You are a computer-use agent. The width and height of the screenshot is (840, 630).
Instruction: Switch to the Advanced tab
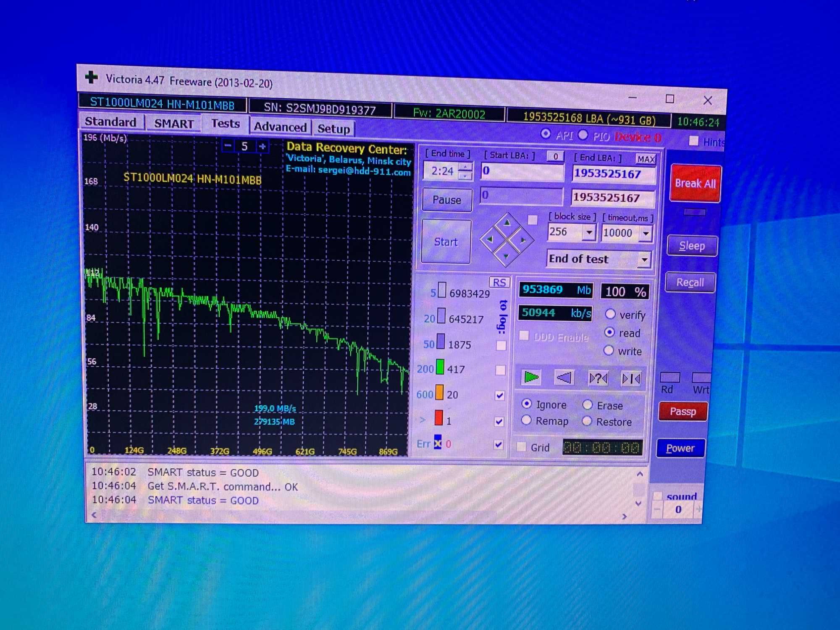(x=280, y=127)
